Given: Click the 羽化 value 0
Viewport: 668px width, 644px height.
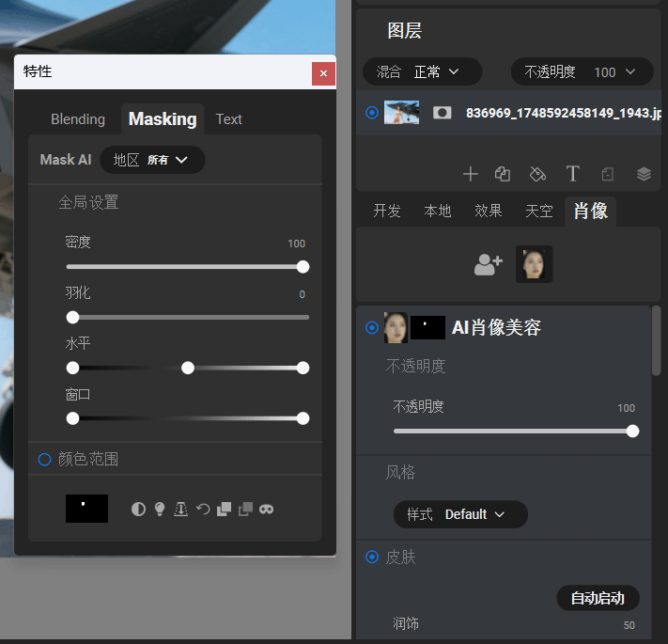Looking at the screenshot, I should [x=302, y=294].
